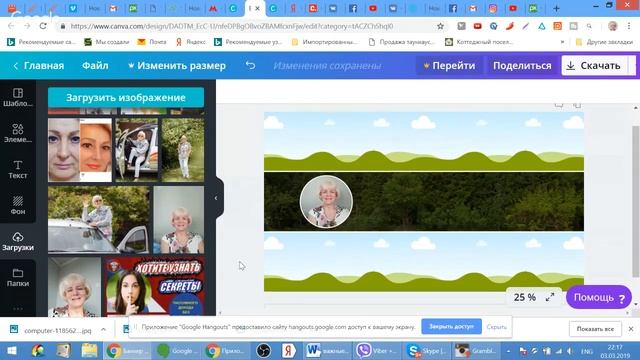Show hidden system tray icons
Image resolution: width=640 pixels, height=360 pixels.
(508, 351)
